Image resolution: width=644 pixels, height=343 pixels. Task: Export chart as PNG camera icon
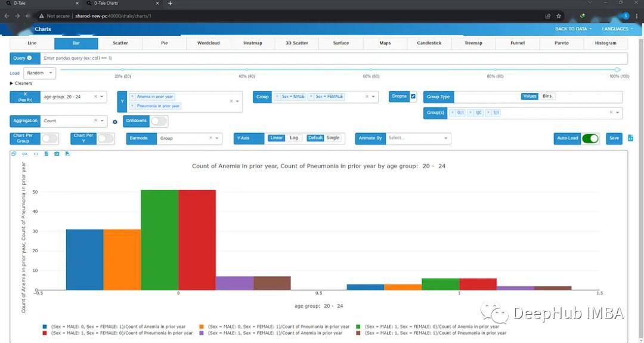(x=57, y=154)
